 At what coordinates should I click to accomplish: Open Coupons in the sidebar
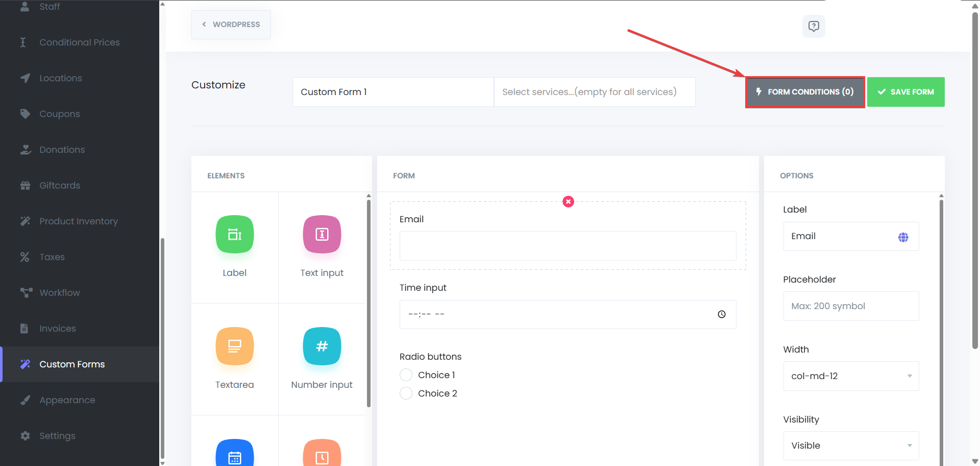60,114
